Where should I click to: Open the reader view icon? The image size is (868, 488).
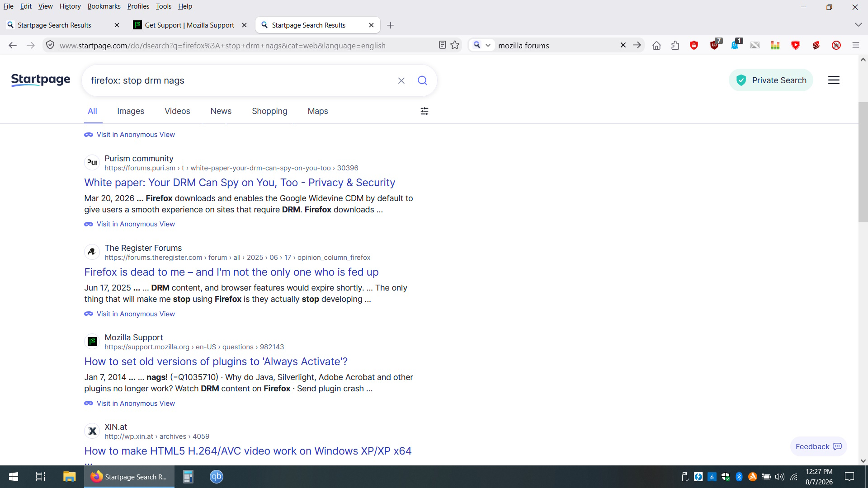[x=443, y=45]
